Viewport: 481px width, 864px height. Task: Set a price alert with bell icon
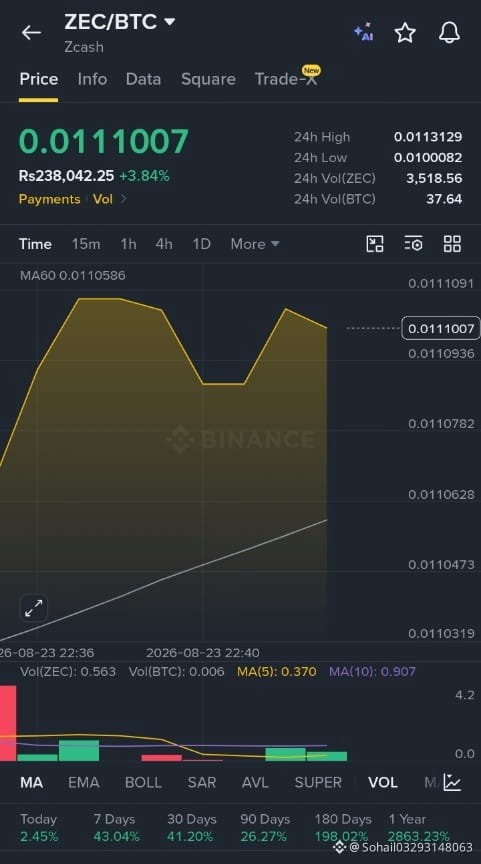[x=449, y=33]
